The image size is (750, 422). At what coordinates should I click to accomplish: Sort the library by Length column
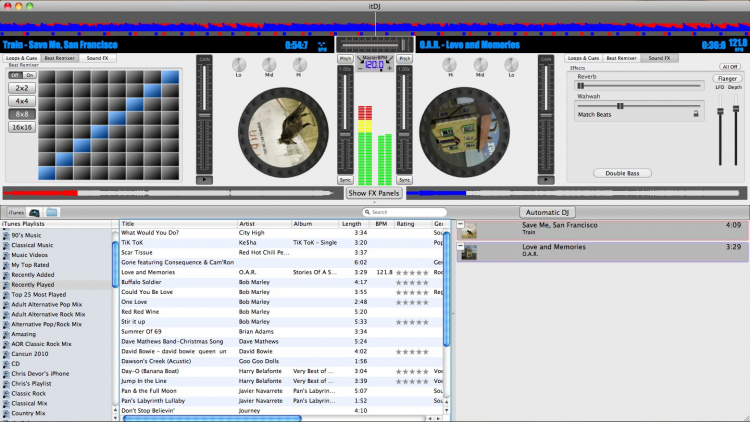coord(354,223)
